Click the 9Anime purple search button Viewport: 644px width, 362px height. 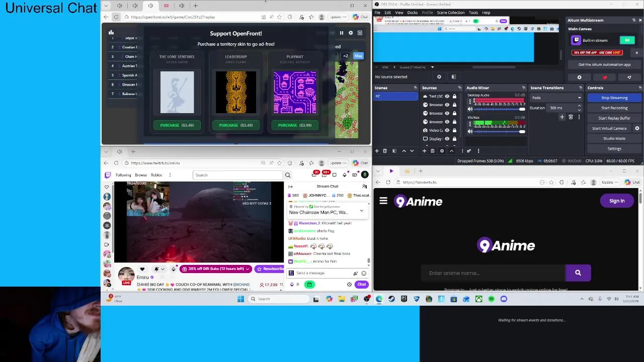point(578,273)
